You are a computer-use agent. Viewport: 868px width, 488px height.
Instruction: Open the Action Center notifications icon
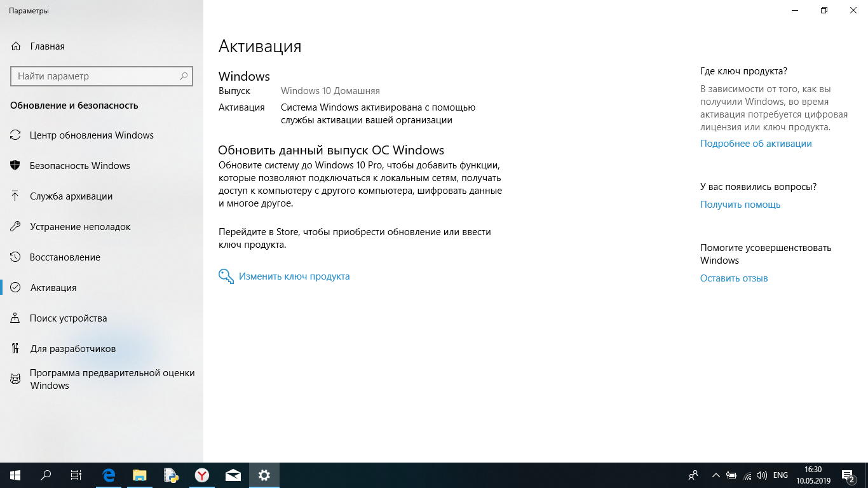point(848,475)
